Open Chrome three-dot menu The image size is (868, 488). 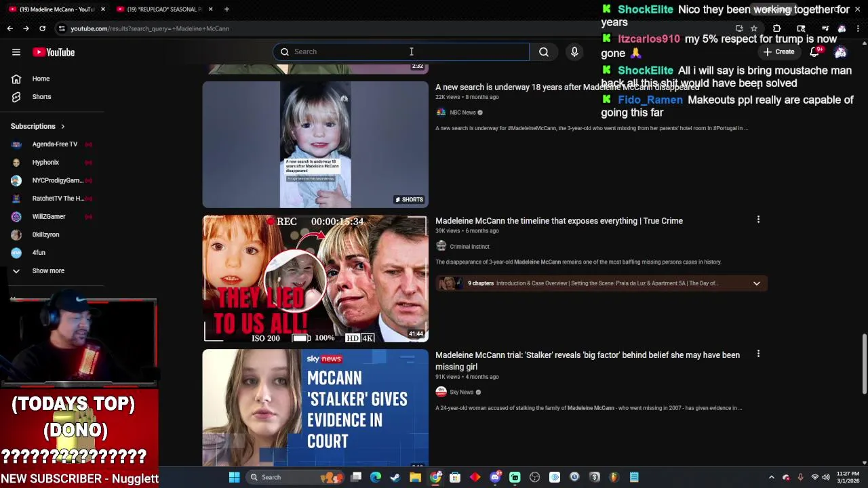pyautogui.click(x=858, y=28)
